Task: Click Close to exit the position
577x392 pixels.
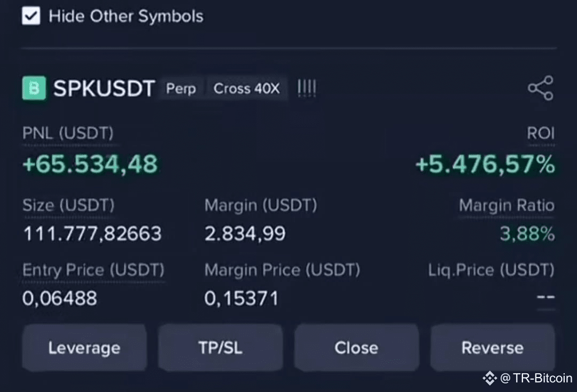Action: click(x=356, y=348)
